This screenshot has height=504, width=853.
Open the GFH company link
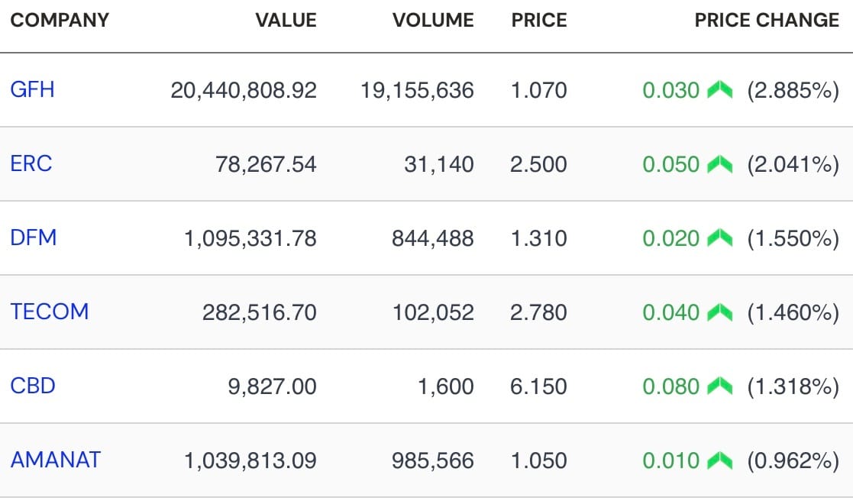click(33, 90)
